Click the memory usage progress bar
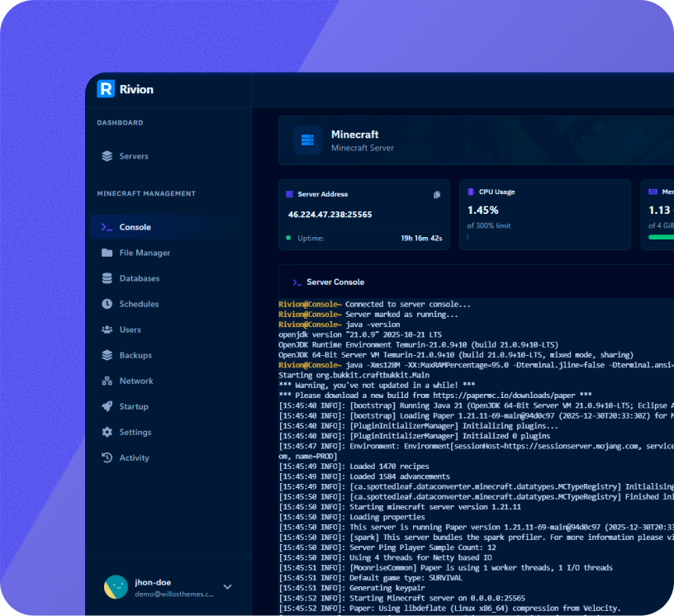Image resolution: width=674 pixels, height=616 pixels. click(x=661, y=237)
